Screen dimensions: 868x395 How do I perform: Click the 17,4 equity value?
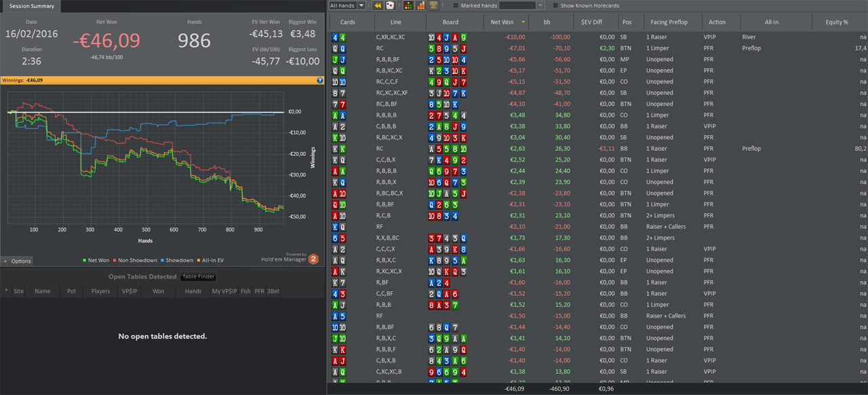click(861, 48)
